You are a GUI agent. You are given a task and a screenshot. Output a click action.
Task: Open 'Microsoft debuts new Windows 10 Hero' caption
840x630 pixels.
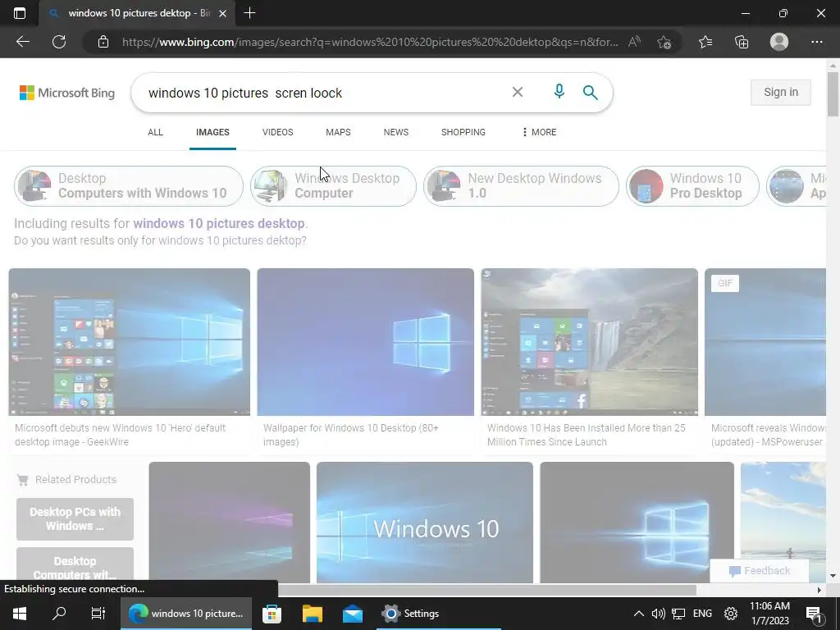coord(121,435)
